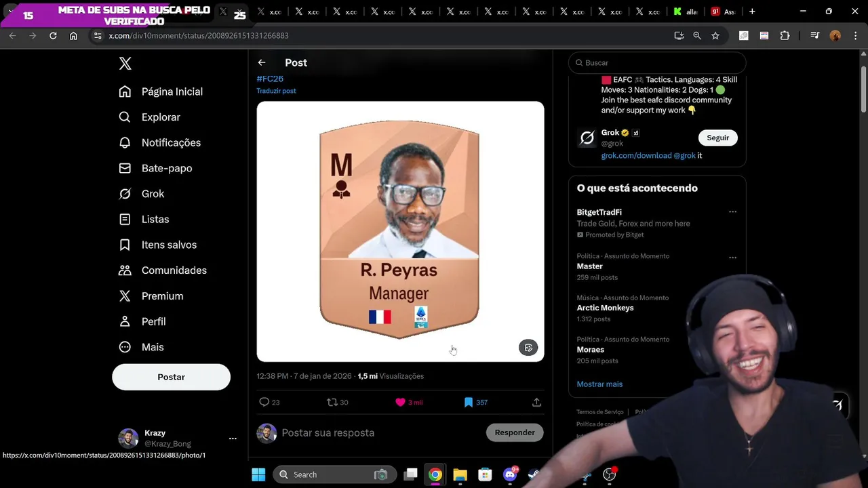The image size is (868, 488).
Task: Open the Chrome extensions puzzle icon
Action: 785,35
